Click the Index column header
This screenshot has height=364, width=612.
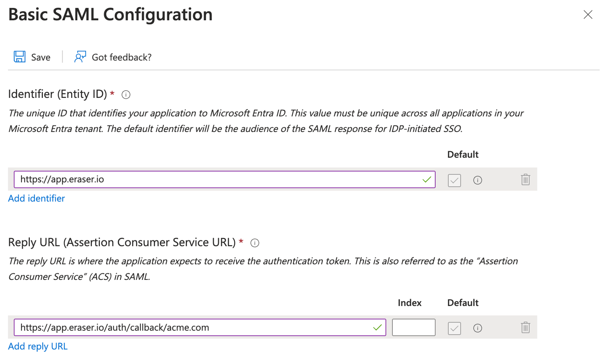tap(409, 303)
